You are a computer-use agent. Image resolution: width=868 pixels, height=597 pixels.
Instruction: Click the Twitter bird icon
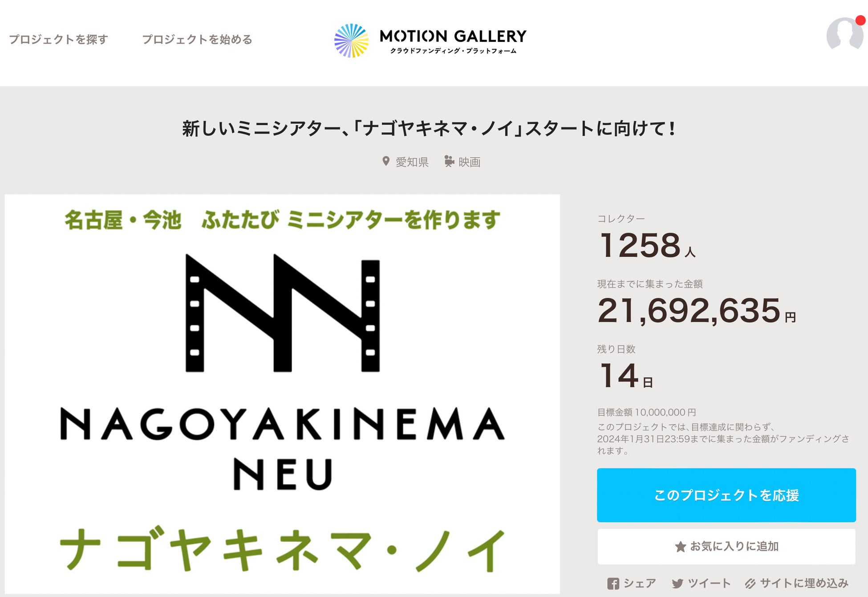coord(677,584)
